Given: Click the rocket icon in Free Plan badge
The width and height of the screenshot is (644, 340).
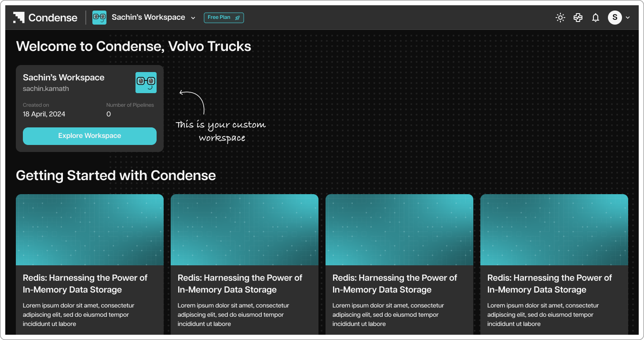Looking at the screenshot, I should coord(238,18).
